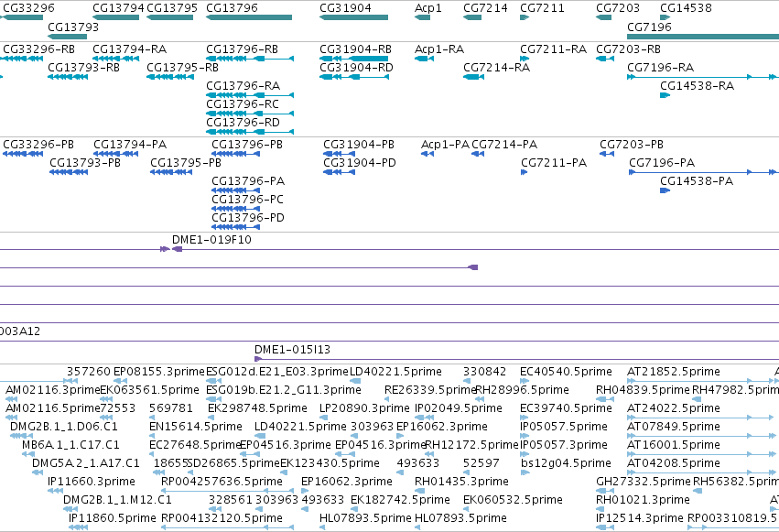Open the DME1-015I13 clone label
779x532 pixels.
(292, 350)
